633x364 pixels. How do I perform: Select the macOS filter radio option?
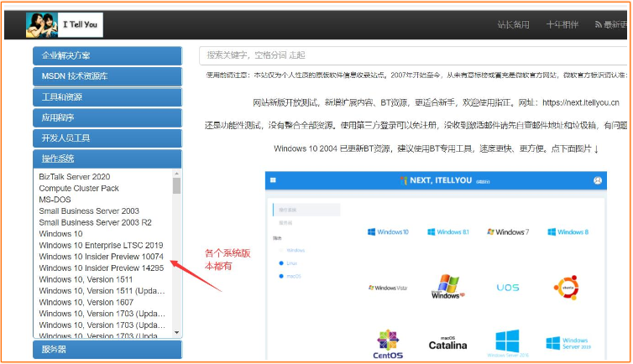[280, 275]
